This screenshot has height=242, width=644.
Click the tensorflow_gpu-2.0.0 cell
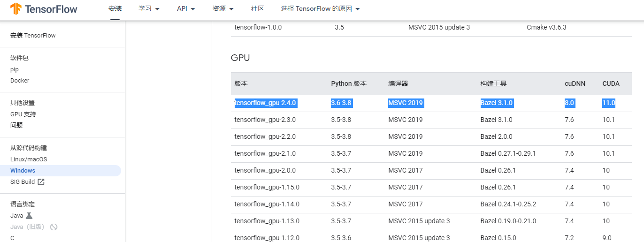(265, 170)
